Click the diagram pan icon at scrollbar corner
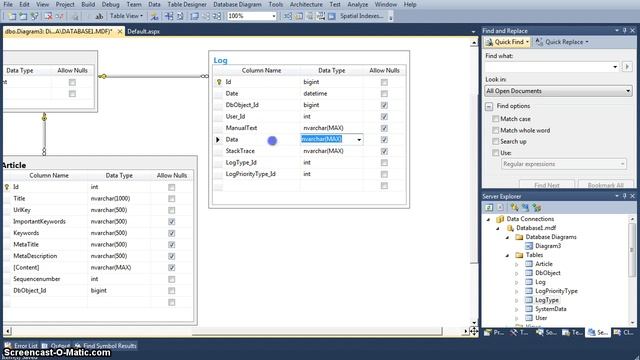The width and height of the screenshot is (640, 360). click(x=473, y=331)
